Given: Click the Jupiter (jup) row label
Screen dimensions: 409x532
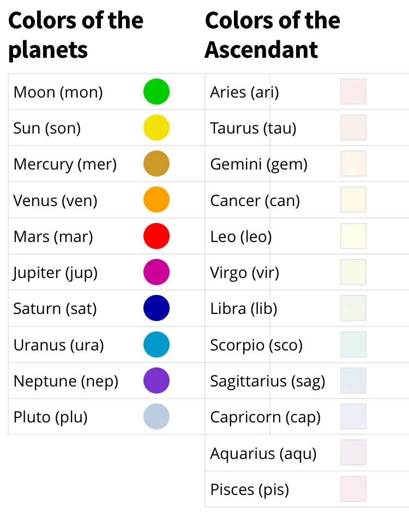Looking at the screenshot, I should (55, 273).
